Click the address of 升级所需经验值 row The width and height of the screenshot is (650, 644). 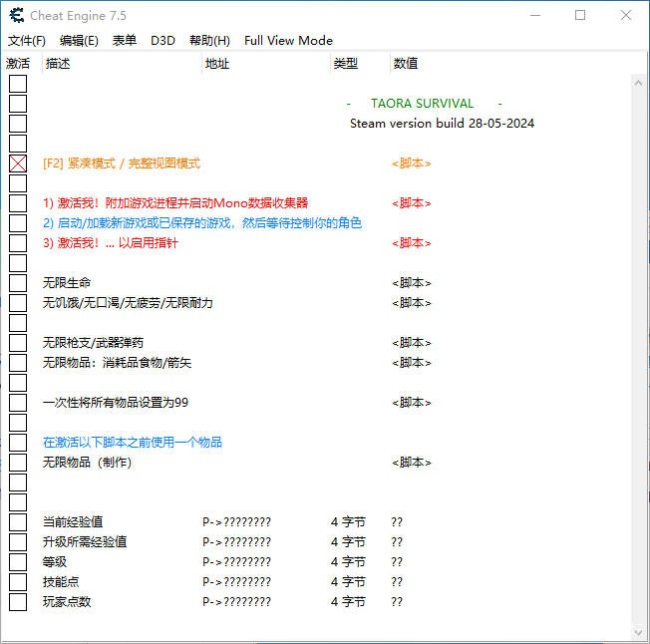point(236,542)
